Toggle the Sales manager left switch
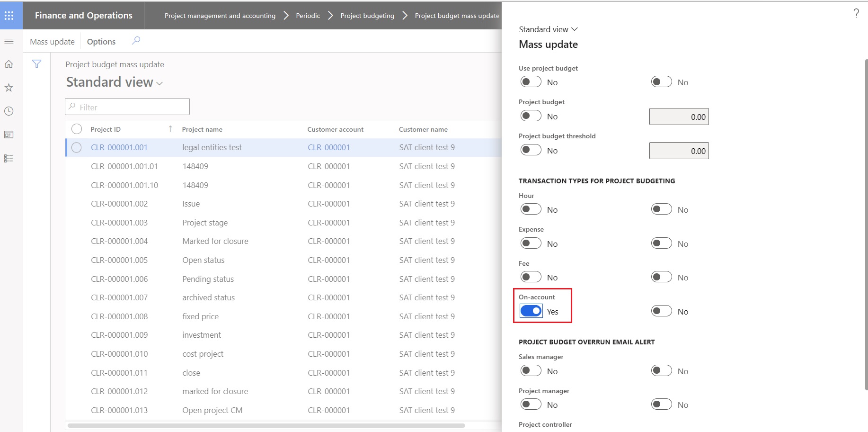This screenshot has width=868, height=432. pyautogui.click(x=531, y=371)
